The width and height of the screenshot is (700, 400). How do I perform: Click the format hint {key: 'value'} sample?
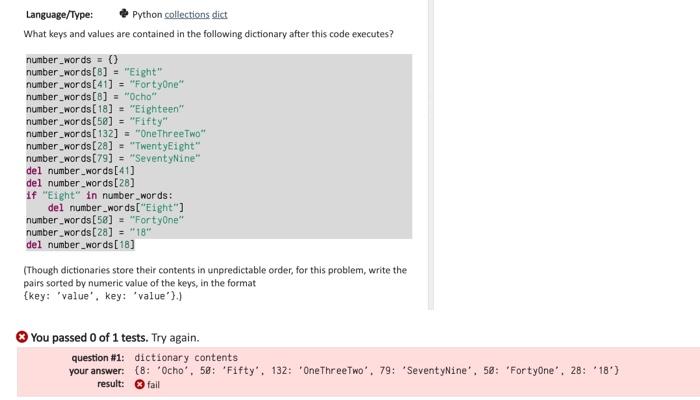pos(102,296)
